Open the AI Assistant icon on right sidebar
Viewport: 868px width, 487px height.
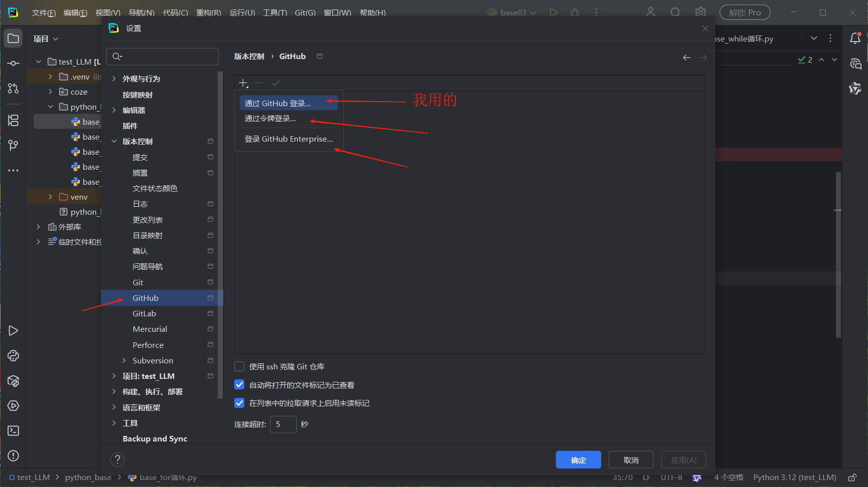coord(855,64)
